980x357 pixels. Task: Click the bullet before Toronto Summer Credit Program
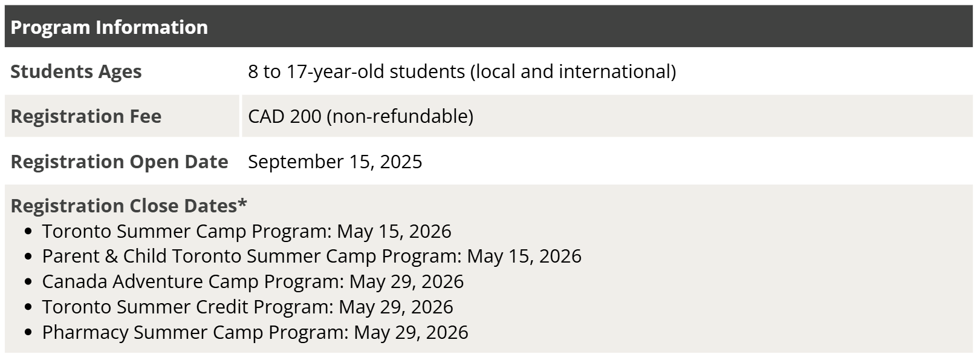[x=28, y=308]
